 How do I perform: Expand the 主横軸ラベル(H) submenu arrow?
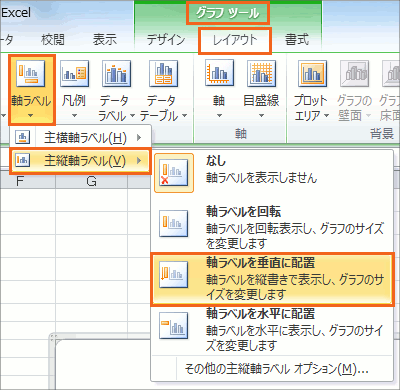click(139, 137)
